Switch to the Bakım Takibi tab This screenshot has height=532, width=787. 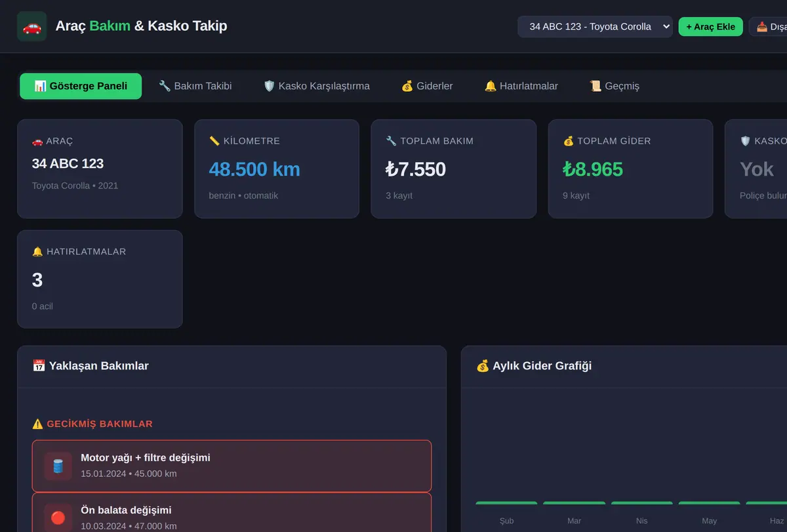195,86
